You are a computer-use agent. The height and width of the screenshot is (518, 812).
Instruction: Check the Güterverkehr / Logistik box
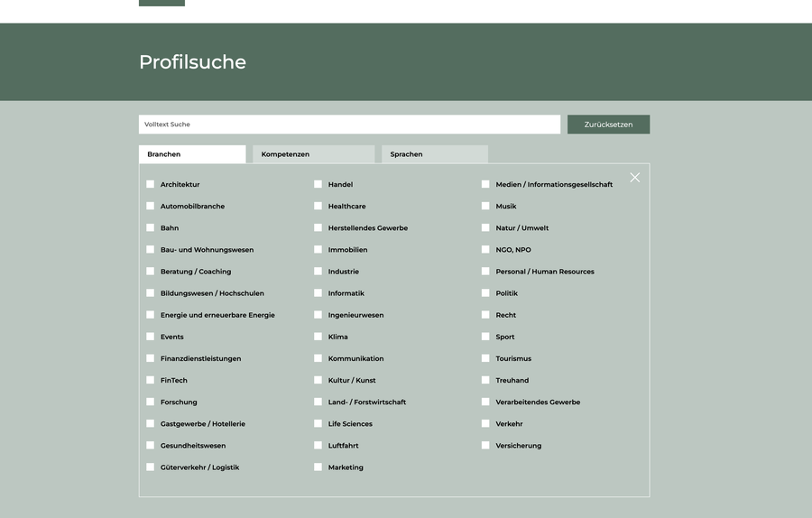click(151, 467)
